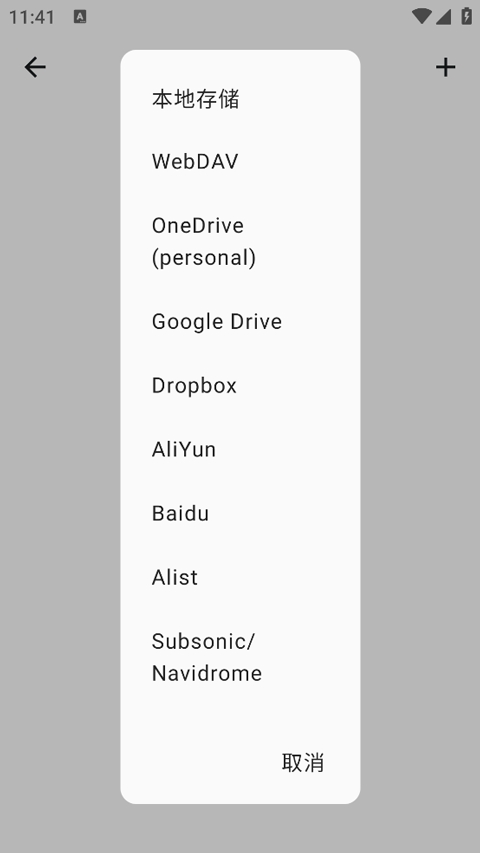Tap the battery charging icon
This screenshot has height=853, width=480.
[466, 16]
